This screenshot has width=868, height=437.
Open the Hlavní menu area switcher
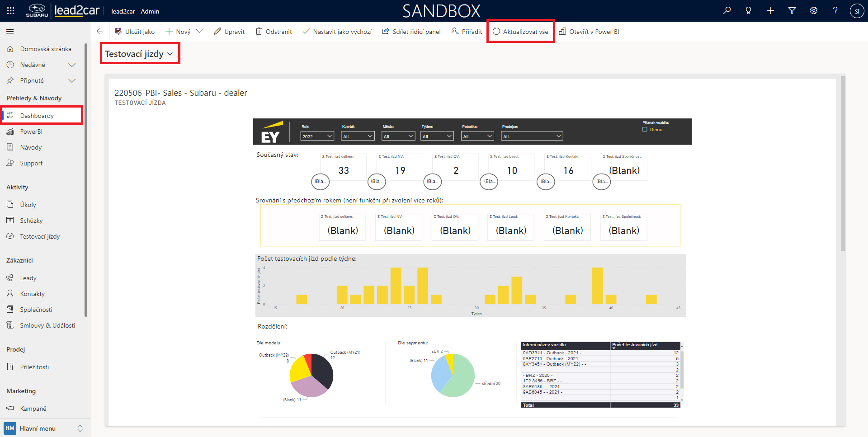[43, 428]
